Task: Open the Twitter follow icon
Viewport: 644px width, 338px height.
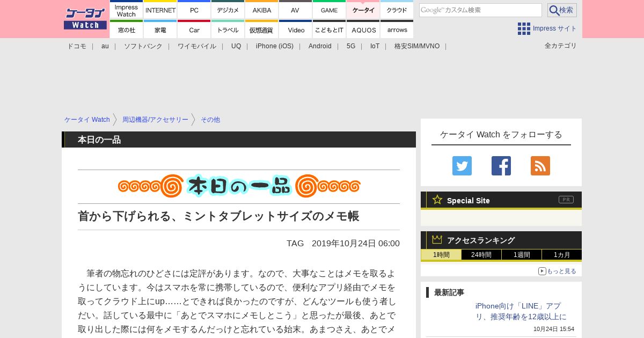Action: point(462,166)
